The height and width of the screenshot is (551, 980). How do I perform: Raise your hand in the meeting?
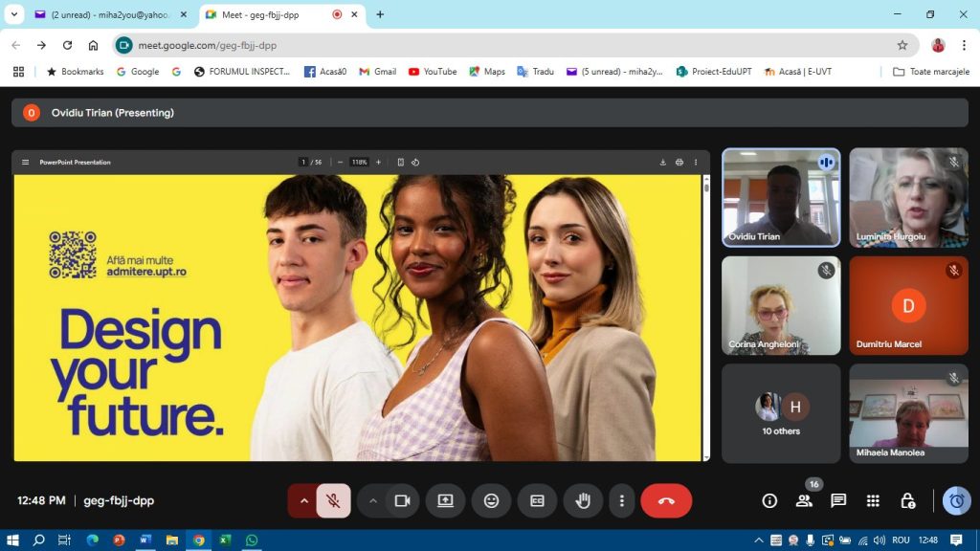pyautogui.click(x=582, y=500)
